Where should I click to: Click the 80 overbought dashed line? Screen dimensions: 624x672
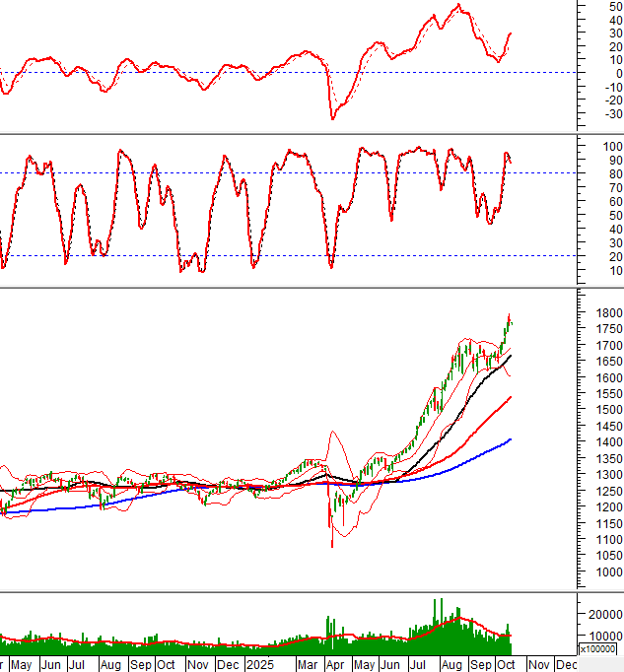(x=197, y=173)
